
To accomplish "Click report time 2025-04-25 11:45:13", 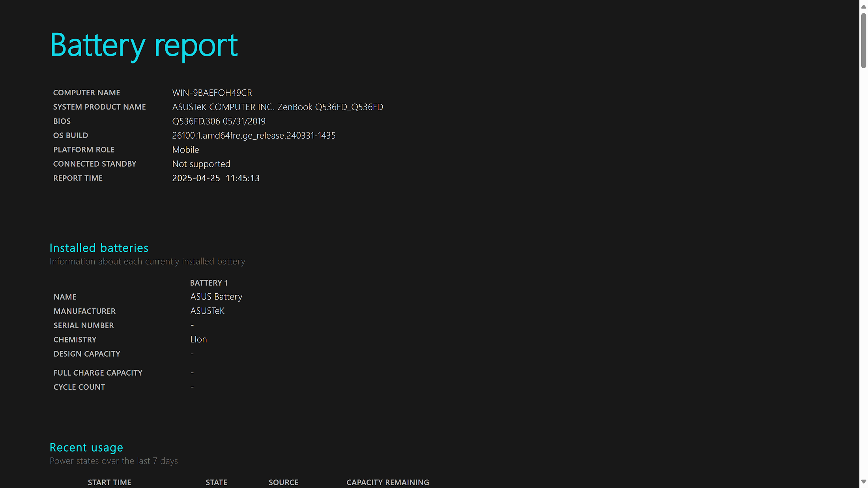I will pyautogui.click(x=216, y=178).
